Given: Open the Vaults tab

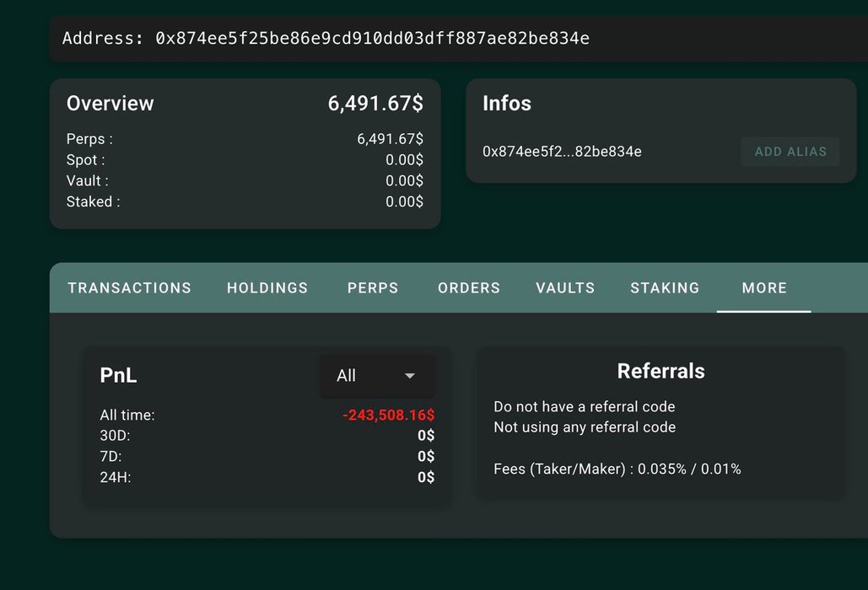Looking at the screenshot, I should (565, 288).
